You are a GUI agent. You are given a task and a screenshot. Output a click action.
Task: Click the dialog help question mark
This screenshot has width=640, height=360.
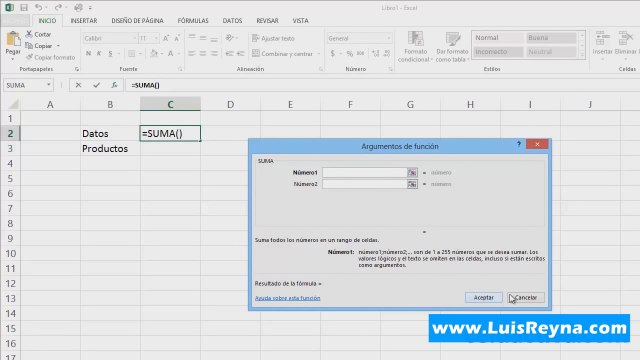click(519, 144)
